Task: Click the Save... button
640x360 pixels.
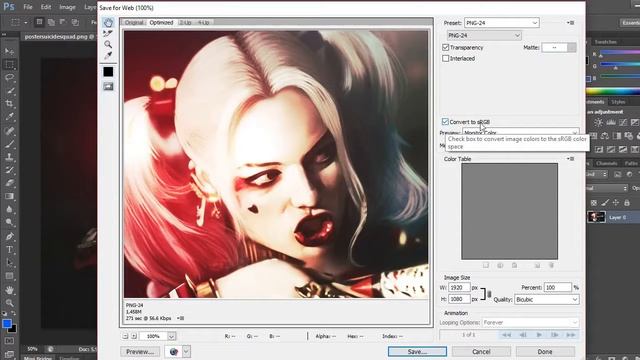Action: tap(417, 351)
